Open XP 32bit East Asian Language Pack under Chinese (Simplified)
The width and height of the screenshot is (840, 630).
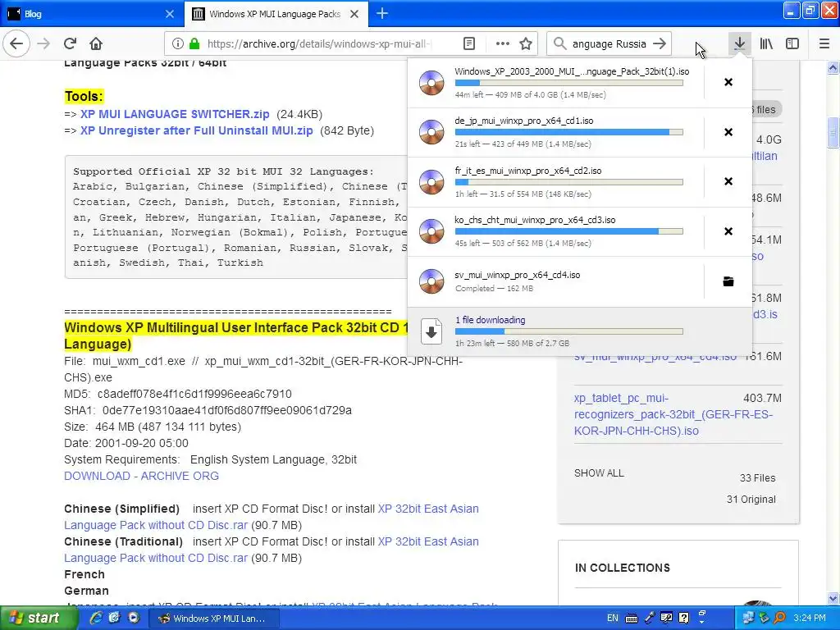click(271, 517)
